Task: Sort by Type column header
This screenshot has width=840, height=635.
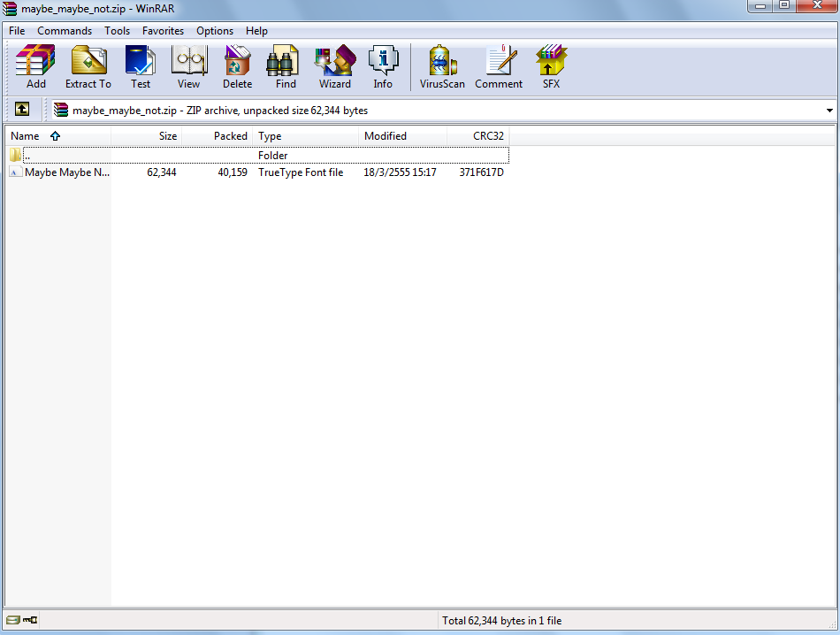Action: [x=305, y=136]
